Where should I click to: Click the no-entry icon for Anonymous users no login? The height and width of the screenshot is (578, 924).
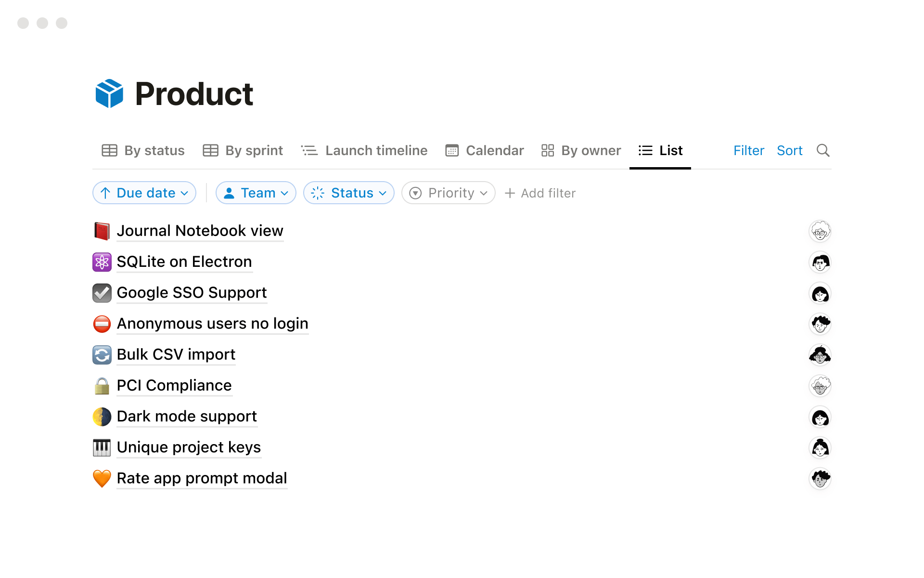[x=102, y=324]
